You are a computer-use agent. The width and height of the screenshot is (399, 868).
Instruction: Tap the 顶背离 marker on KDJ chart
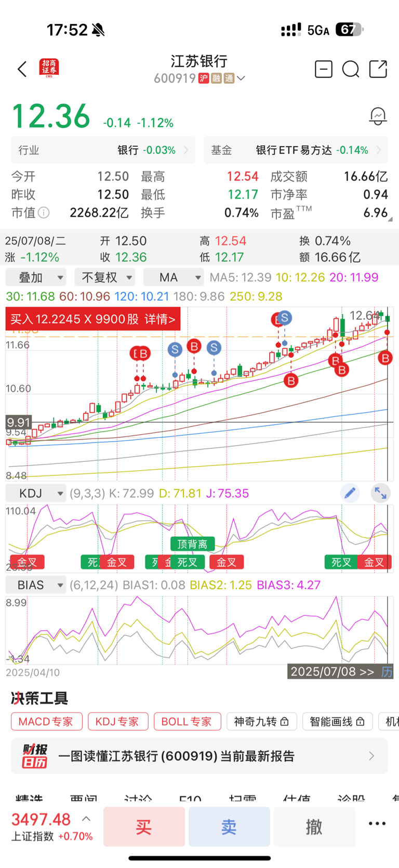[192, 544]
